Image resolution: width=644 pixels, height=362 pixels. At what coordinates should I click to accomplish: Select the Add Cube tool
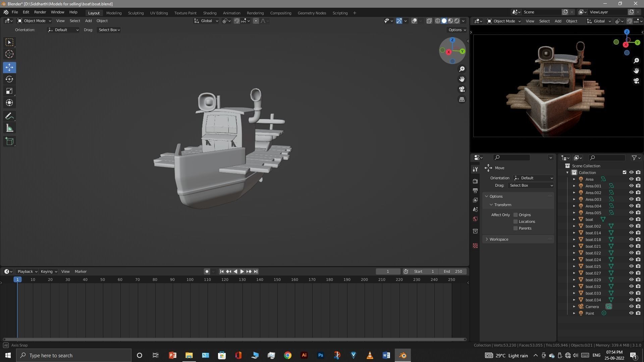click(x=9, y=141)
